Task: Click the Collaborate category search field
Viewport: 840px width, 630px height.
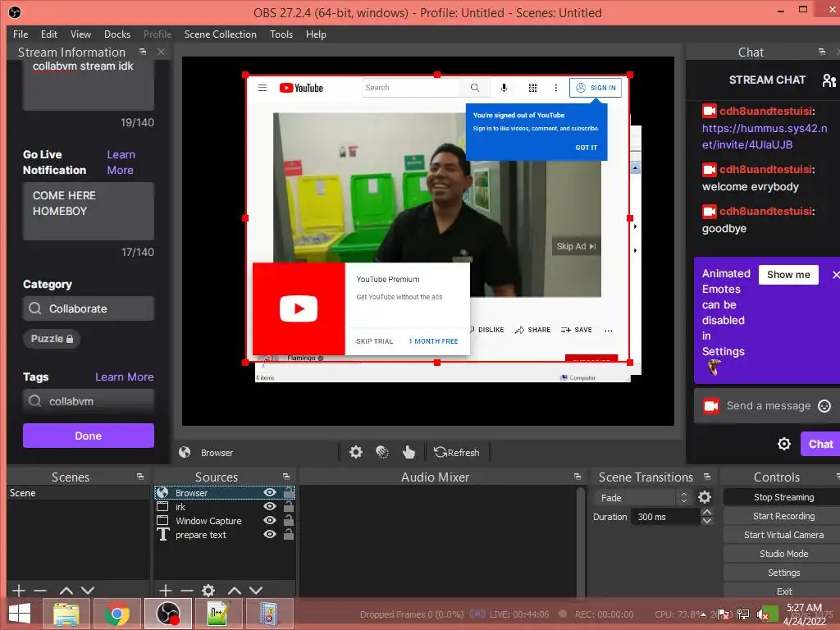Action: coord(89,308)
